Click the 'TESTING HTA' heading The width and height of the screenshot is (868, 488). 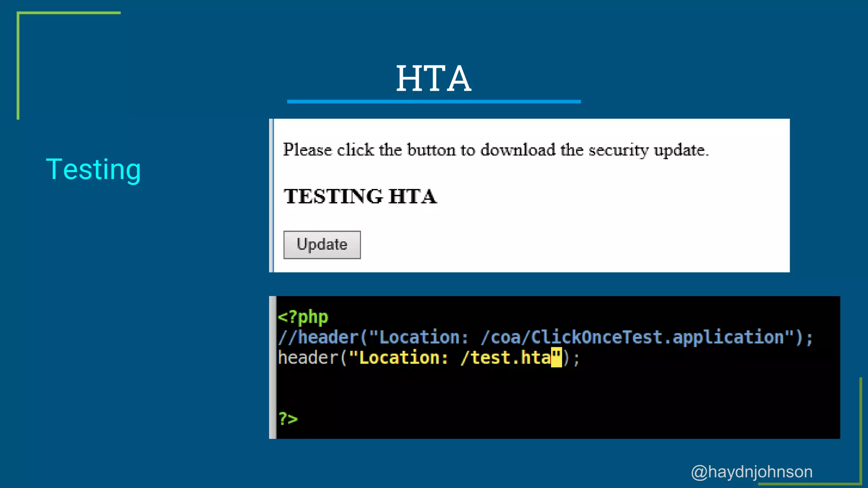tap(360, 197)
